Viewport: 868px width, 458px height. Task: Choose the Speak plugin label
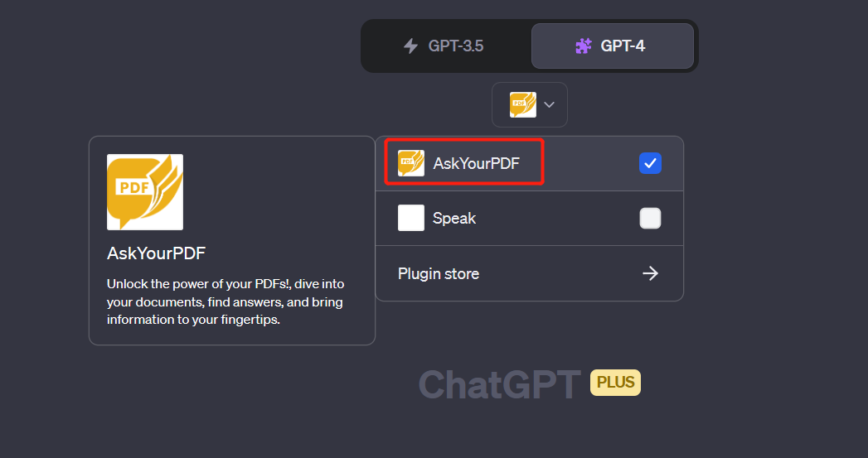tap(454, 219)
